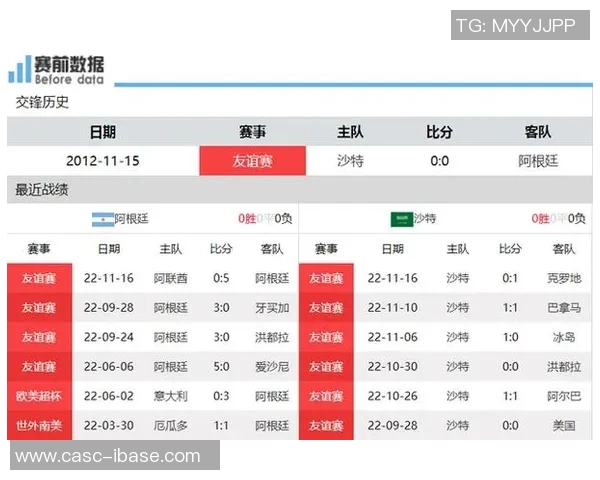Click the date 22-06-06
The height and width of the screenshot is (480, 600).
(x=109, y=367)
